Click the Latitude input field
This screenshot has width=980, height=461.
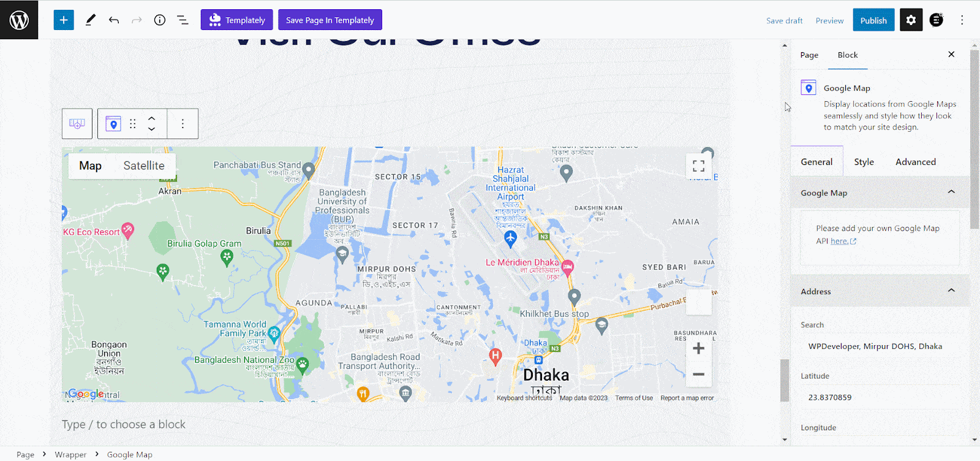(x=880, y=397)
